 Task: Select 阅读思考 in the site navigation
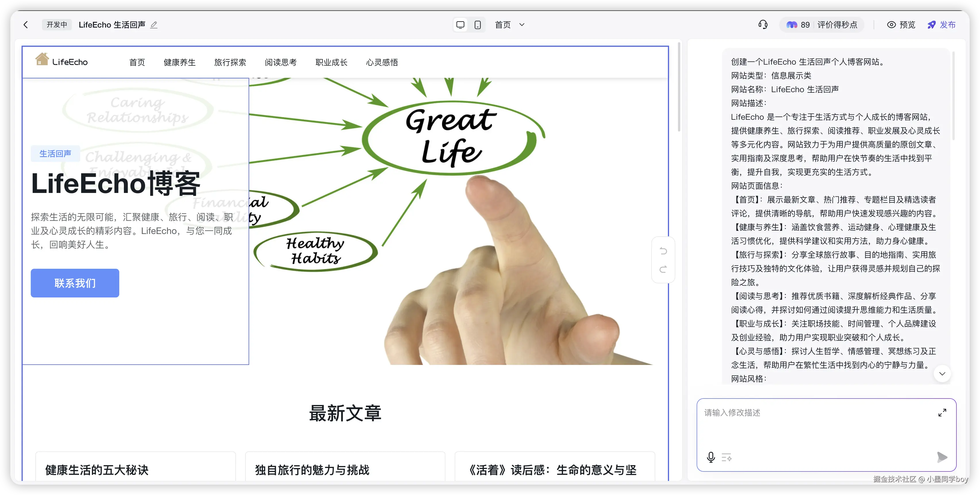[281, 62]
